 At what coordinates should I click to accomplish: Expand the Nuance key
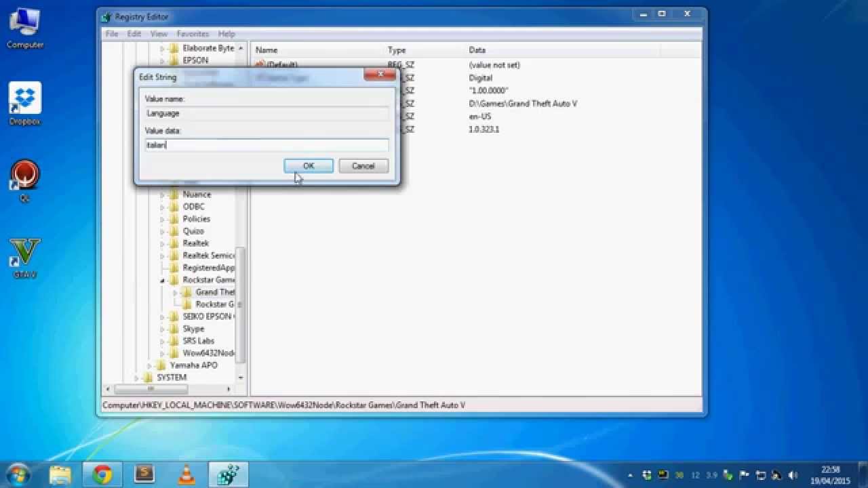coord(162,195)
